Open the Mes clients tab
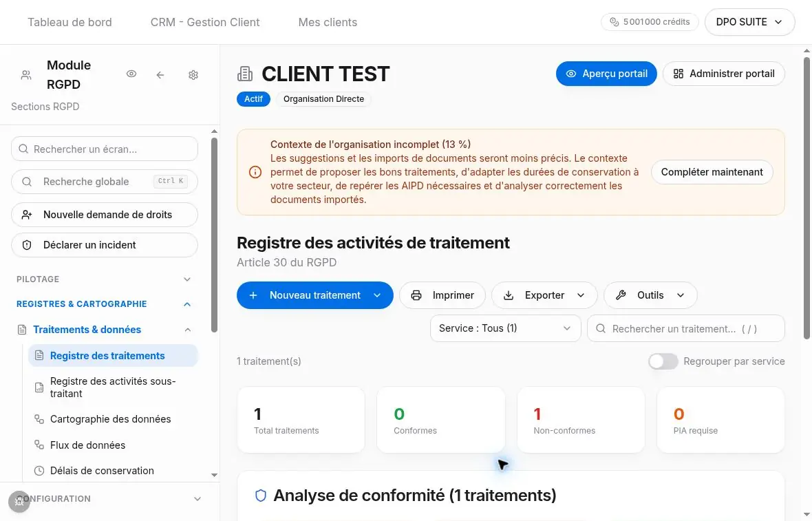This screenshot has width=812, height=521. click(328, 22)
